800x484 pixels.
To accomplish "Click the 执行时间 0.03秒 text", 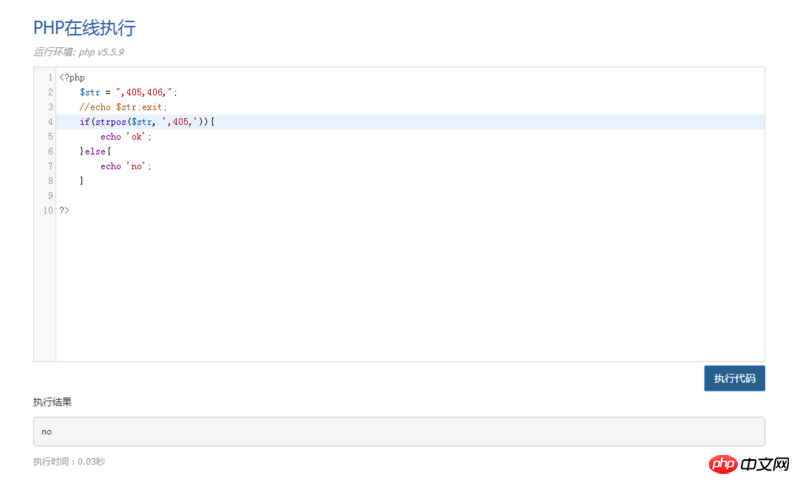I will tap(68, 462).
